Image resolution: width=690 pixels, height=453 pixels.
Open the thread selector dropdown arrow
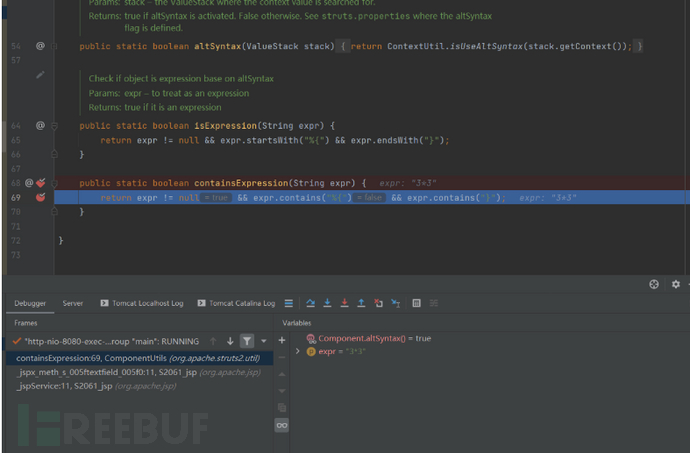click(264, 341)
